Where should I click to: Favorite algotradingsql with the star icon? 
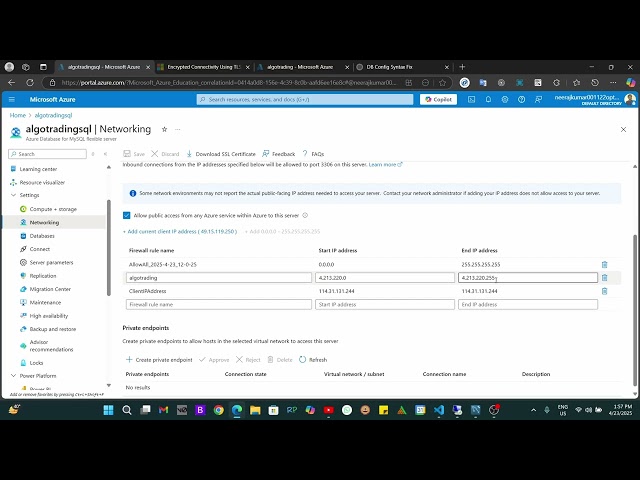point(164,129)
